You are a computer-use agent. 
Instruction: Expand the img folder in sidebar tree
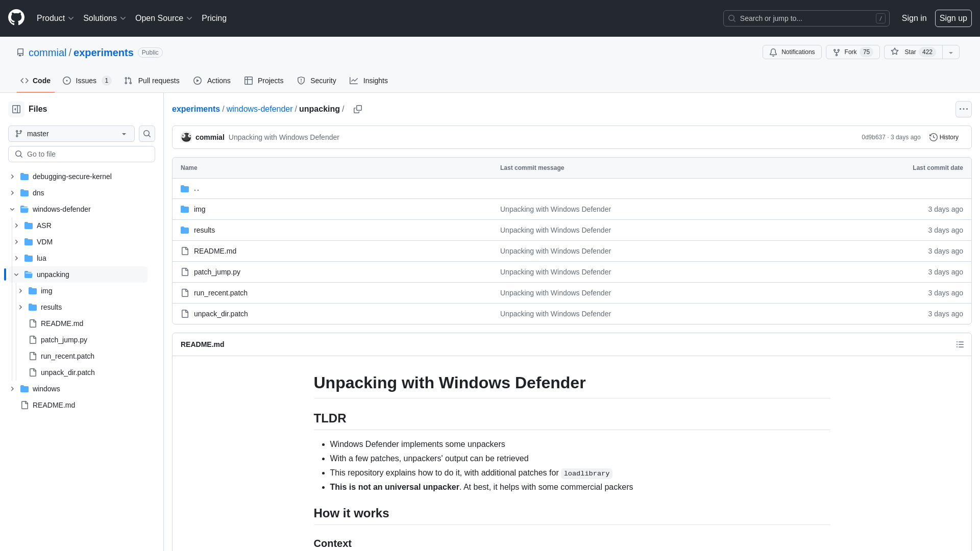coord(20,291)
